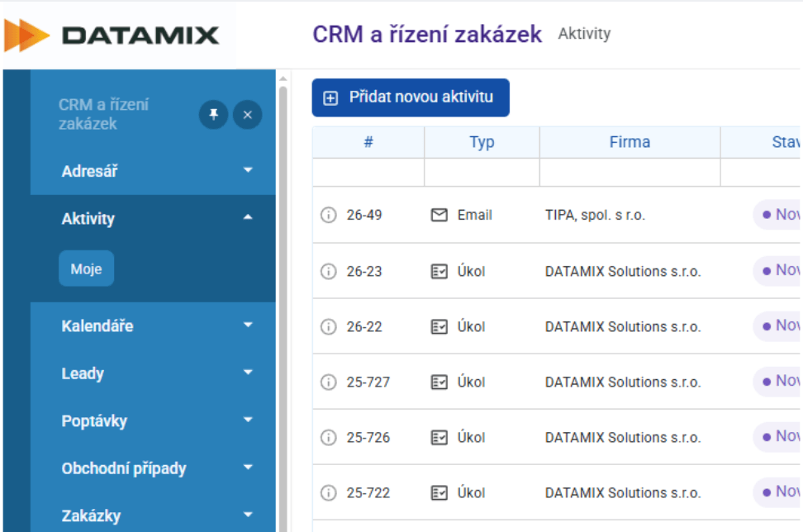Click filter field under Firma column

pos(630,173)
